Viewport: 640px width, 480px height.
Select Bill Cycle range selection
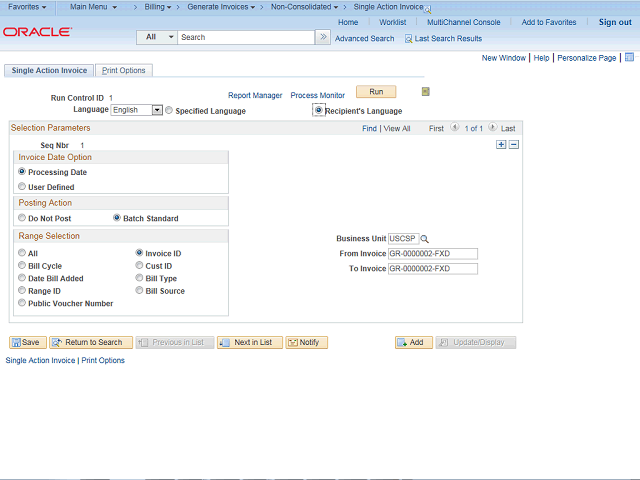22,265
